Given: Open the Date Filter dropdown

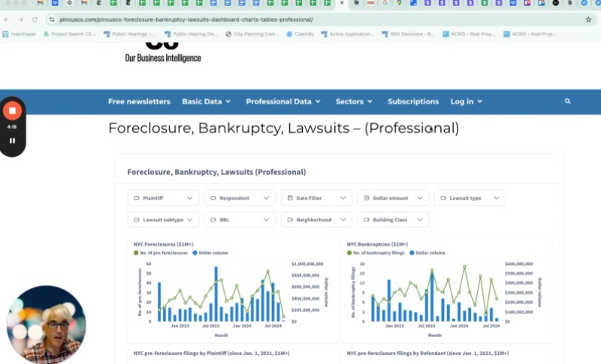Looking at the screenshot, I should point(316,198).
